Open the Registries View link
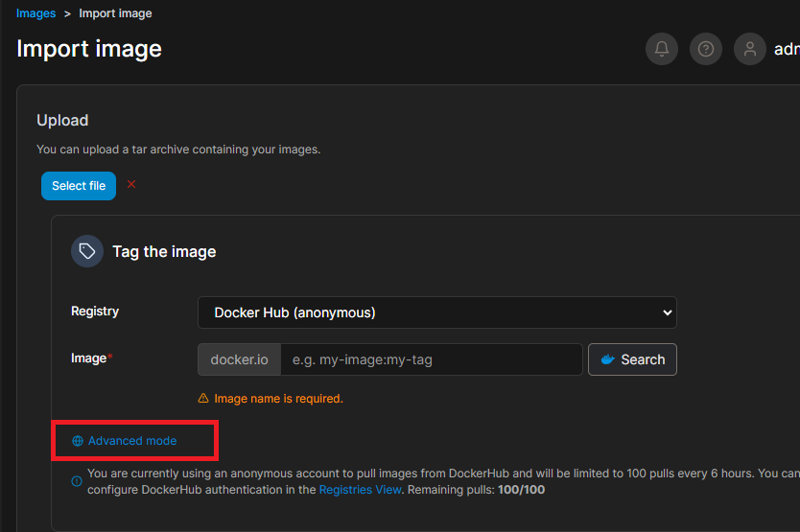 (x=360, y=490)
